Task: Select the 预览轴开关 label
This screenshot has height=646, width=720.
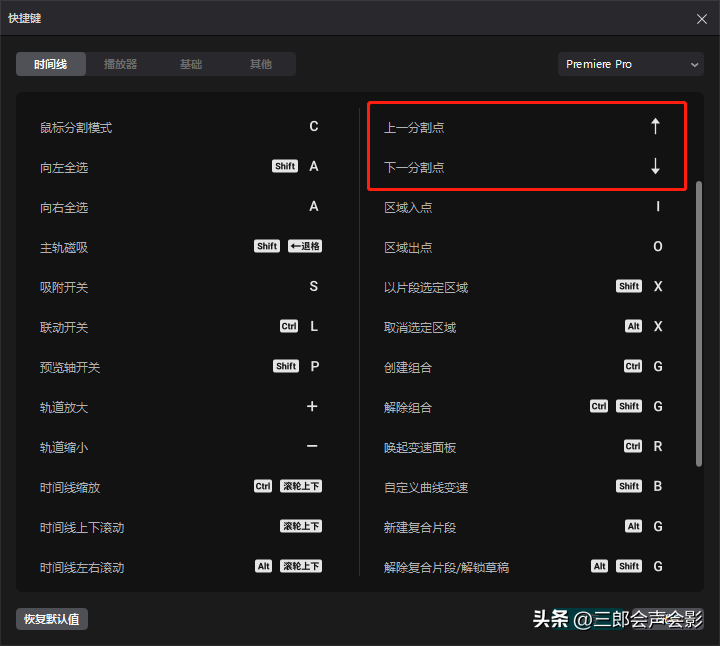Action: click(x=70, y=367)
